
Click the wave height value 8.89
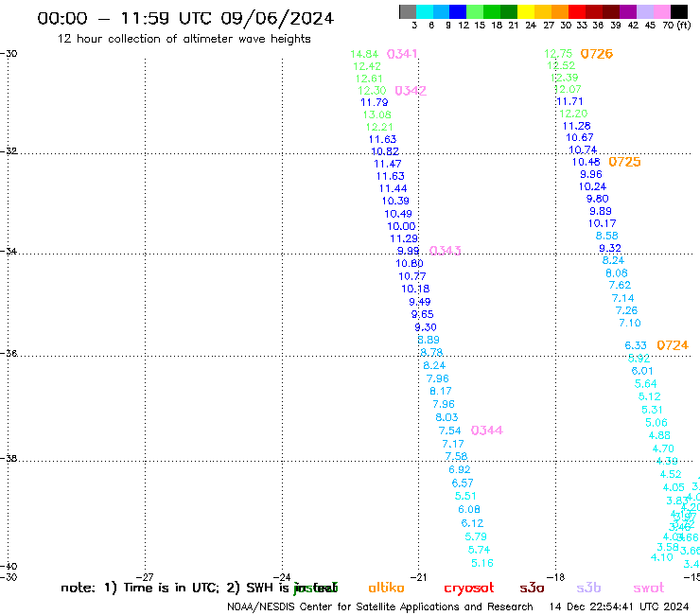coord(429,340)
